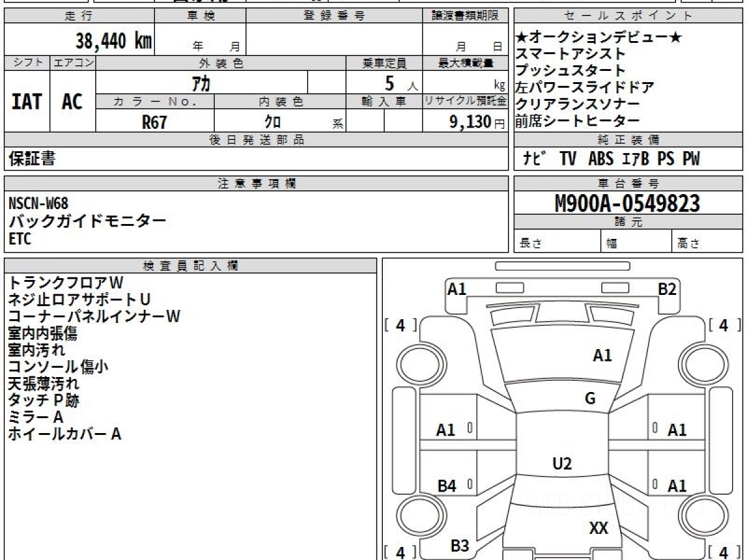Click the IAT shift type cell
The image size is (747, 560).
(x=27, y=101)
